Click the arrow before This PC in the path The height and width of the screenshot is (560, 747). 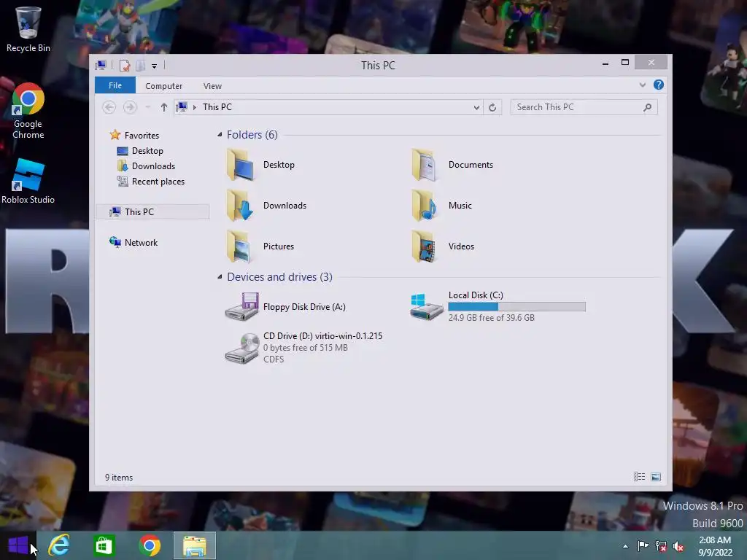tap(194, 107)
